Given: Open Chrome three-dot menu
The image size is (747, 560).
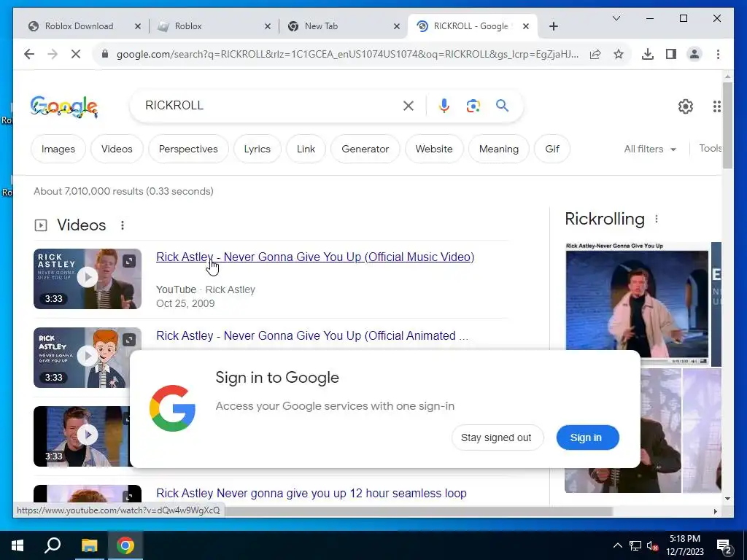Looking at the screenshot, I should (718, 54).
